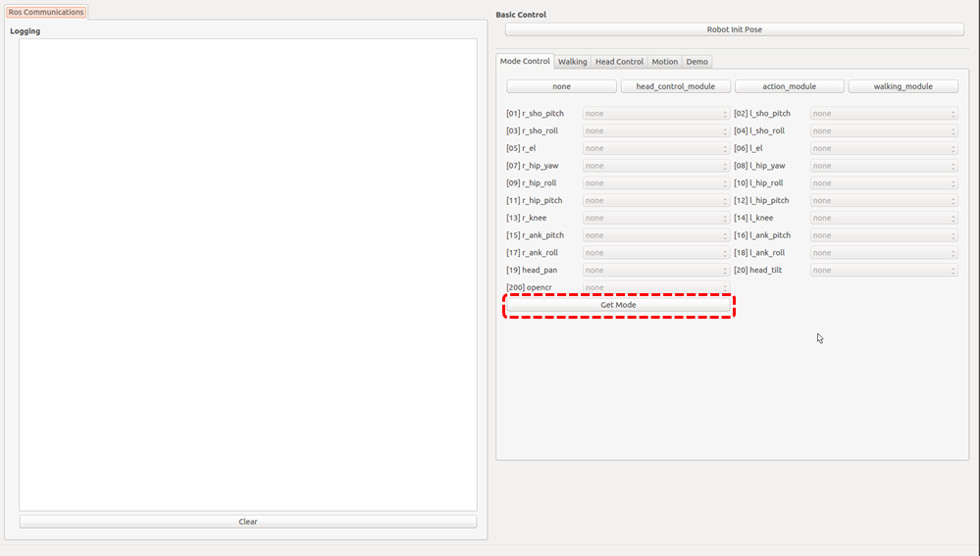
Task: Open the r_el module dropdown
Action: [x=656, y=149]
